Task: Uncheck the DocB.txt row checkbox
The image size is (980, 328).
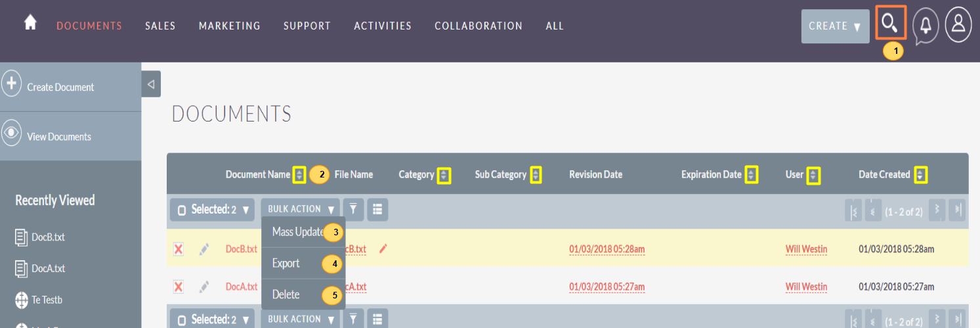Action: tap(178, 249)
